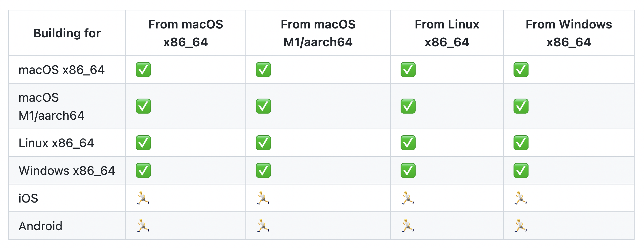Click running person icon for iOS from macOS x86_64
This screenshot has width=644, height=248.
coord(143,198)
